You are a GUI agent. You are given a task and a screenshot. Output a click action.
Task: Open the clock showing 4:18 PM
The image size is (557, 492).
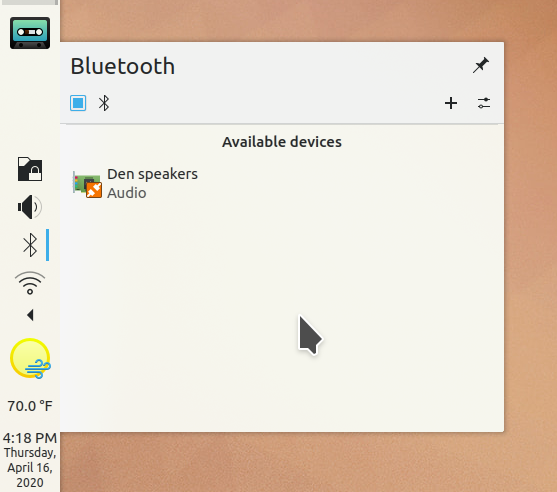[x=30, y=438]
